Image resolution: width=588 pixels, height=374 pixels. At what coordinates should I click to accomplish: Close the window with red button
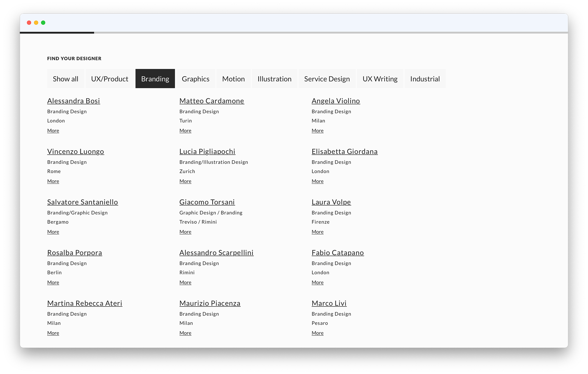pos(29,23)
